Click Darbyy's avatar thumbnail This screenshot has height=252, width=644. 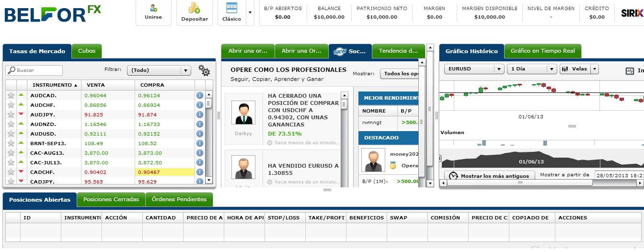coord(243,113)
